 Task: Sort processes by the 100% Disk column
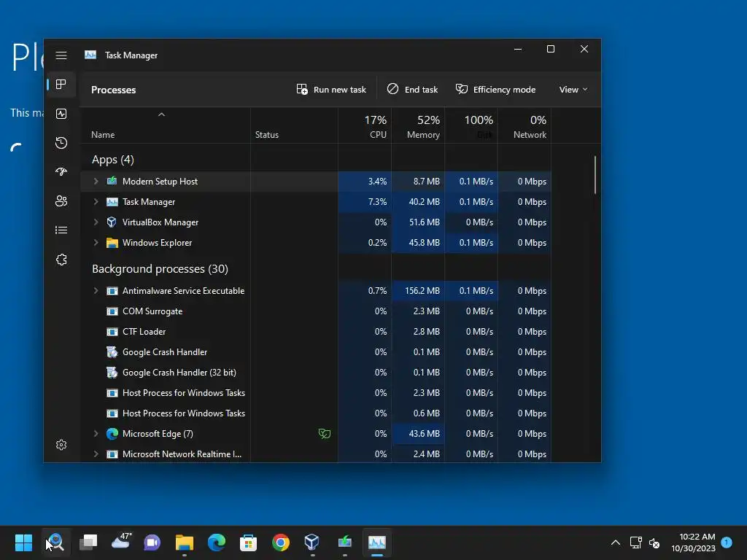tap(472, 126)
